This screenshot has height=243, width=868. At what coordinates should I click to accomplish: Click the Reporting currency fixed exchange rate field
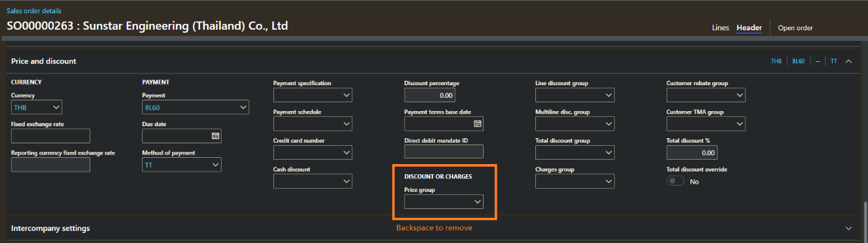coord(51,165)
